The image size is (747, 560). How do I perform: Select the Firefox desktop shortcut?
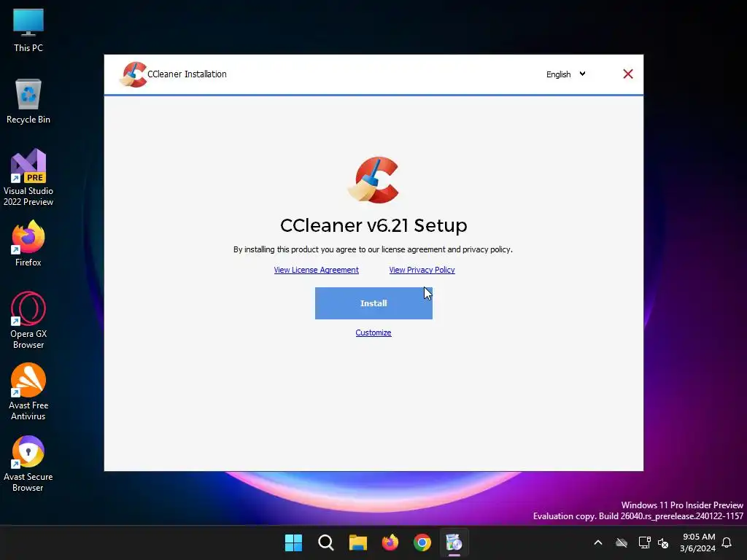(28, 244)
